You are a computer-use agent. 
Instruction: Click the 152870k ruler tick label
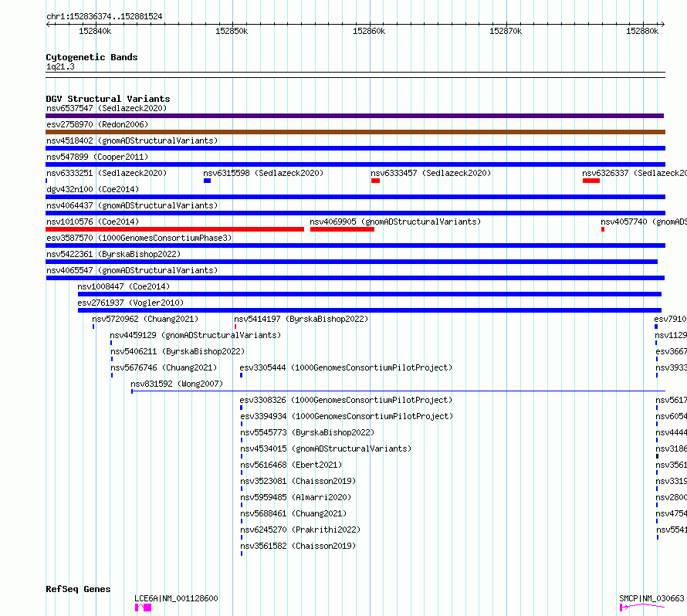coord(506,31)
